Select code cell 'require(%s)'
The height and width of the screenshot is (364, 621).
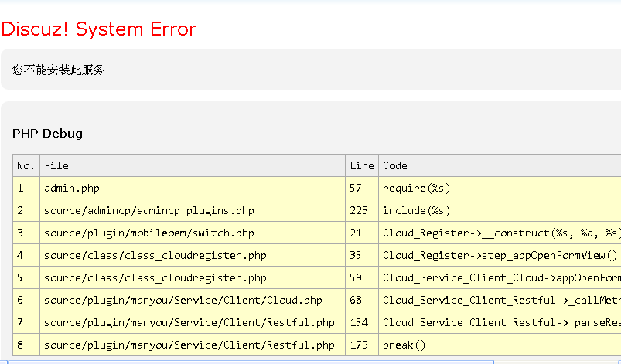pyautogui.click(x=500, y=188)
